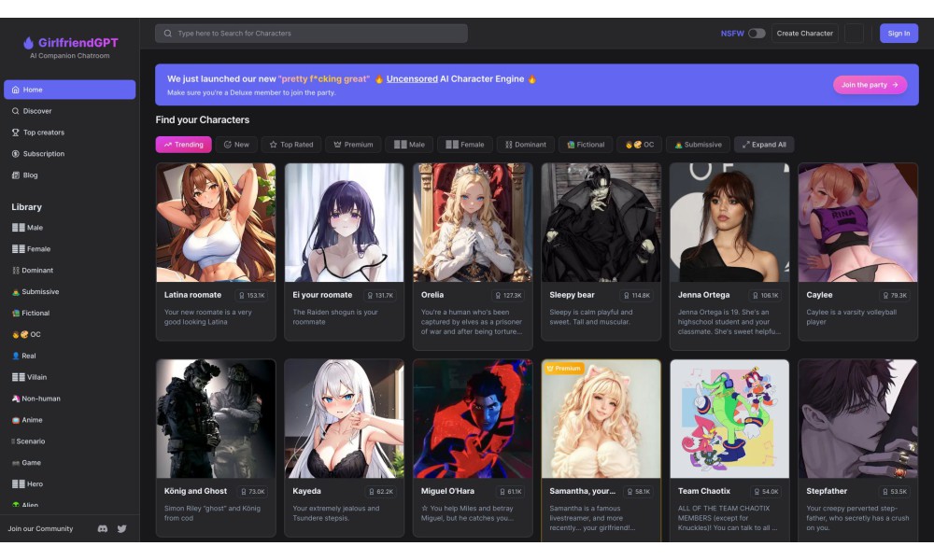
Task: Click the Find your Characters heading
Action: click(x=203, y=119)
